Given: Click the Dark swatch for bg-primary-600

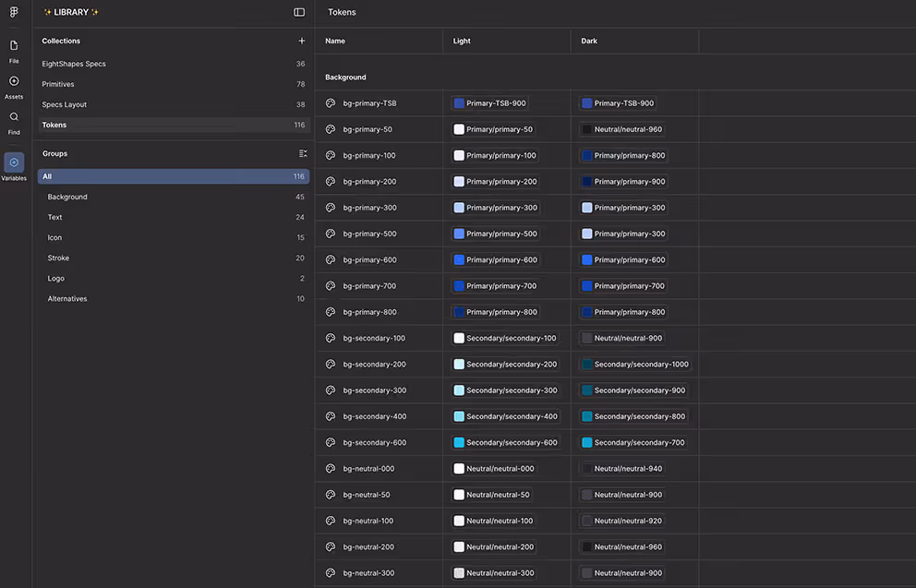Looking at the screenshot, I should (x=587, y=259).
